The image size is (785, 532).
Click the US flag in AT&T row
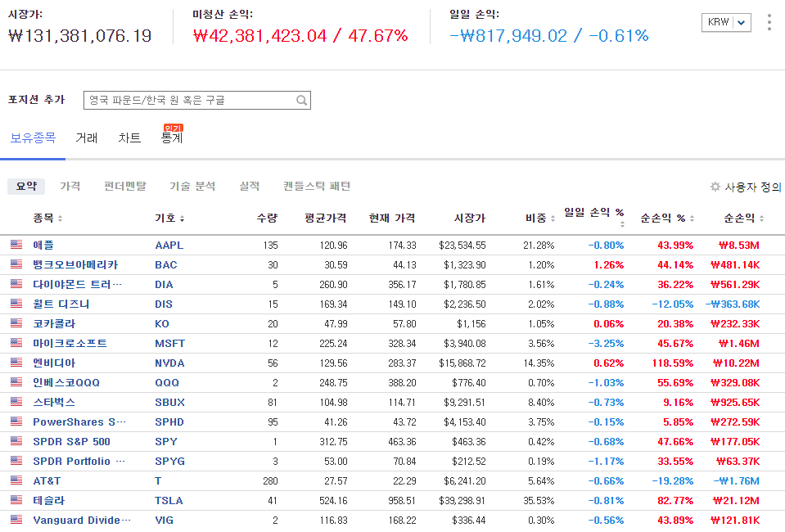[16, 480]
